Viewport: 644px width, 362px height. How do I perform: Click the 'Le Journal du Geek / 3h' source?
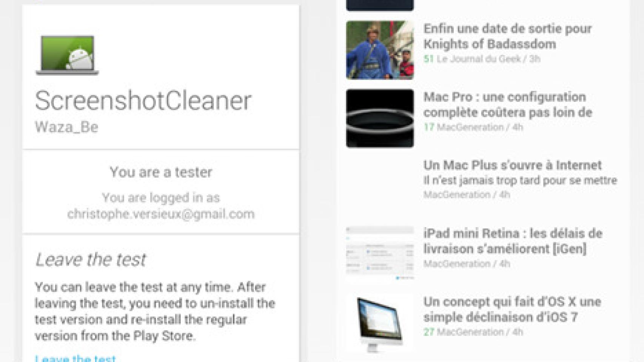pyautogui.click(x=488, y=59)
